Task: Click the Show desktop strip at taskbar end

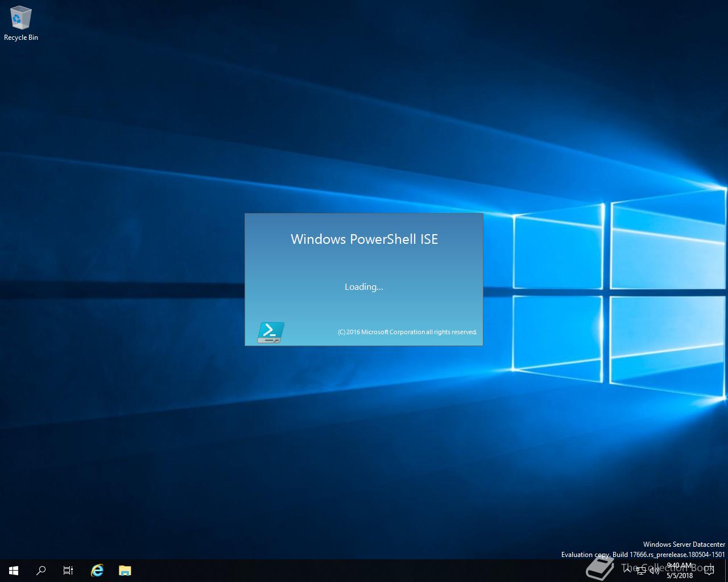Action: coord(726,571)
